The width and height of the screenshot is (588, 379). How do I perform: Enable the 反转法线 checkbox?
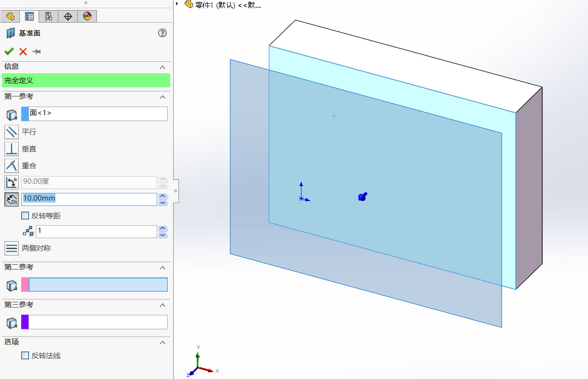(x=25, y=356)
